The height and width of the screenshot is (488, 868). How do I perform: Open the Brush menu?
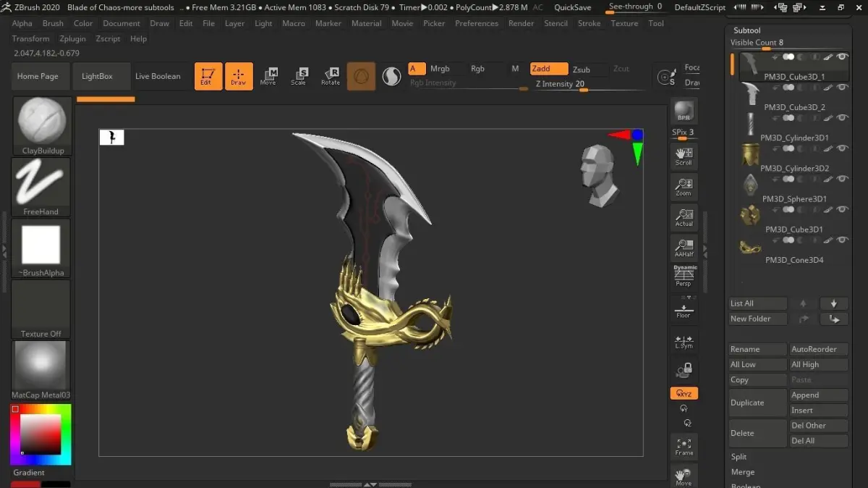53,23
